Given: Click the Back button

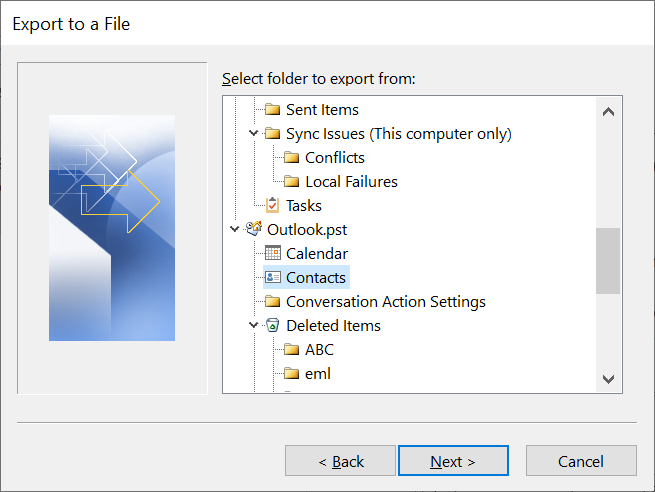Looking at the screenshot, I should coord(340,461).
